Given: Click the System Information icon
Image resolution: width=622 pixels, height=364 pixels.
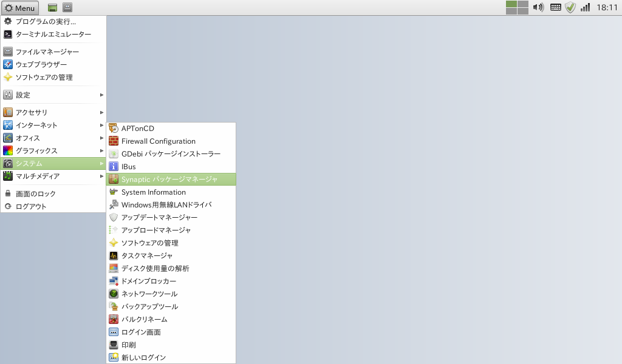Looking at the screenshot, I should click(x=114, y=192).
